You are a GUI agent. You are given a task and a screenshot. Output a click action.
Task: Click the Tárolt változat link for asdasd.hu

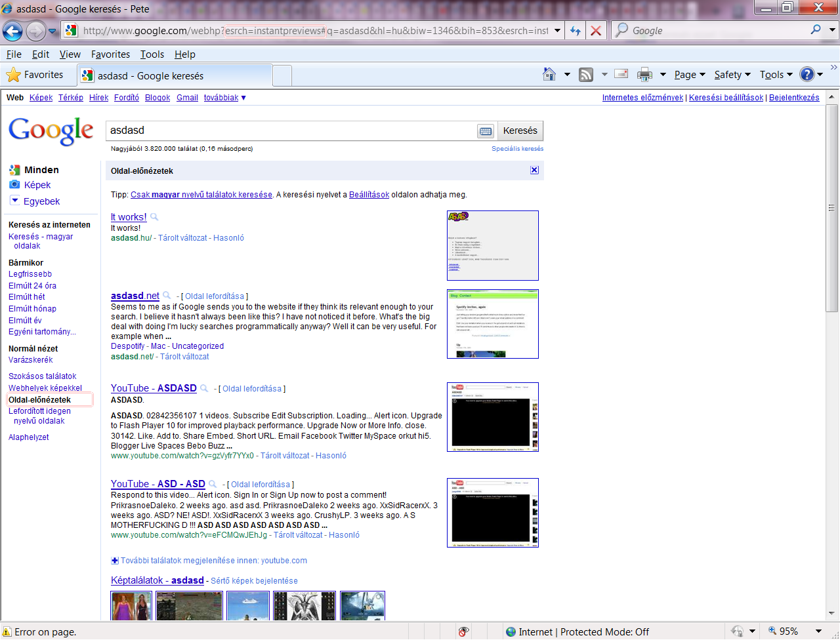coord(182,238)
